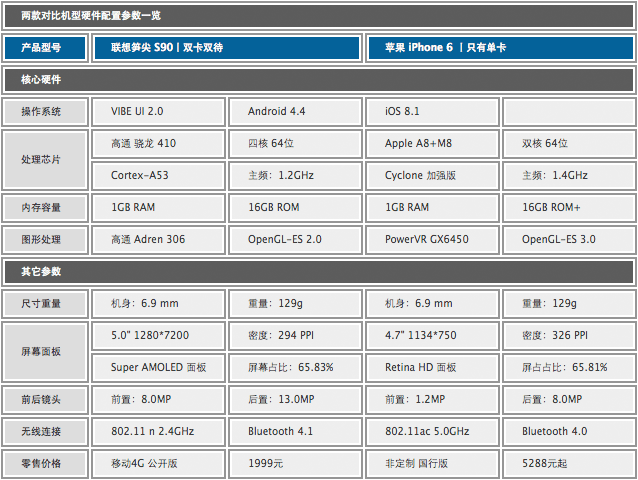
Task: Click the 屏幕面板 row label
Action: click(x=42, y=351)
